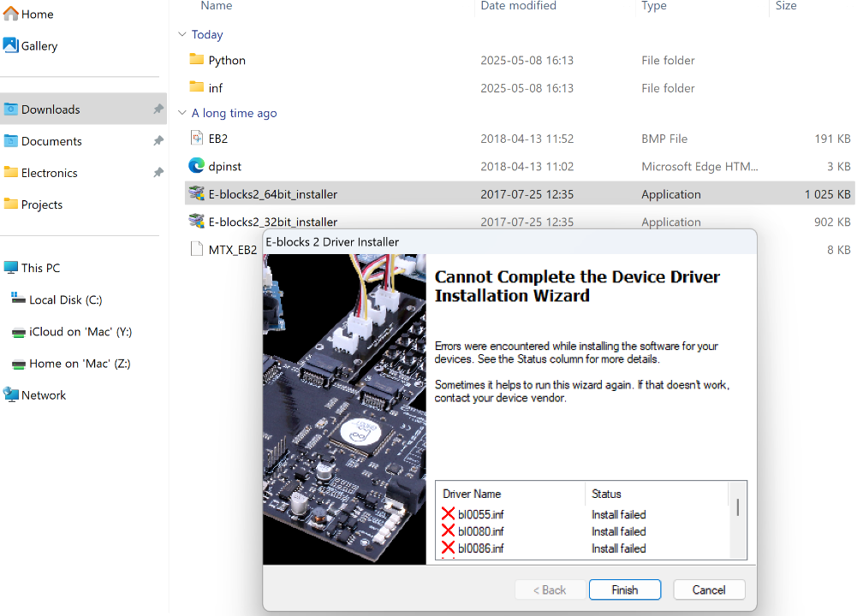Select This PC in navigation pane
This screenshot has height=616, width=857.
click(x=40, y=268)
